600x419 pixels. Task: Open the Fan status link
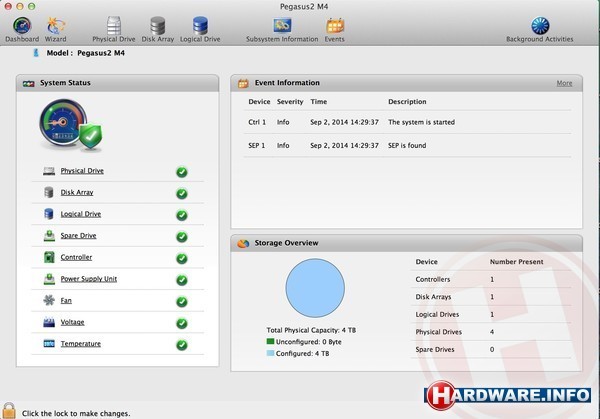[x=66, y=300]
